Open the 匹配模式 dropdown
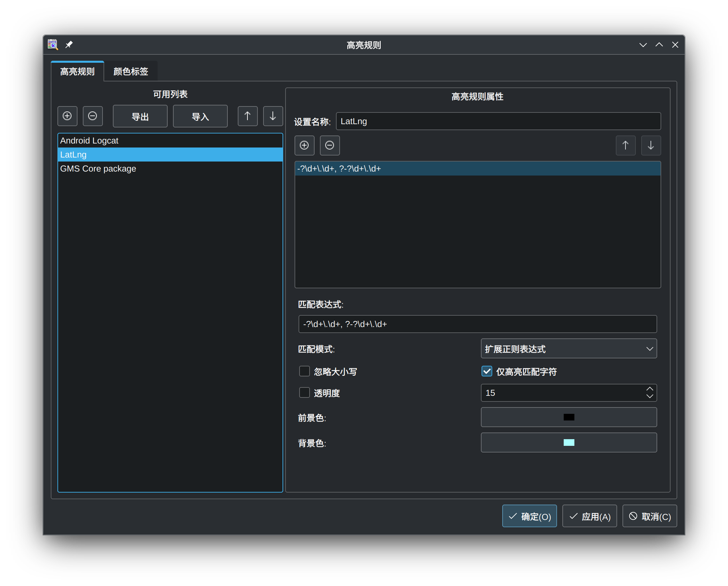728x586 pixels. click(569, 349)
